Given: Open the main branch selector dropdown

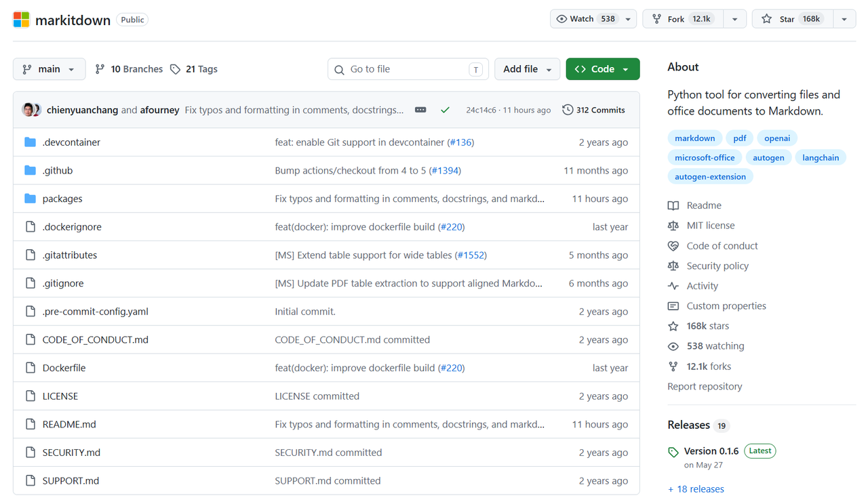Looking at the screenshot, I should coord(49,69).
